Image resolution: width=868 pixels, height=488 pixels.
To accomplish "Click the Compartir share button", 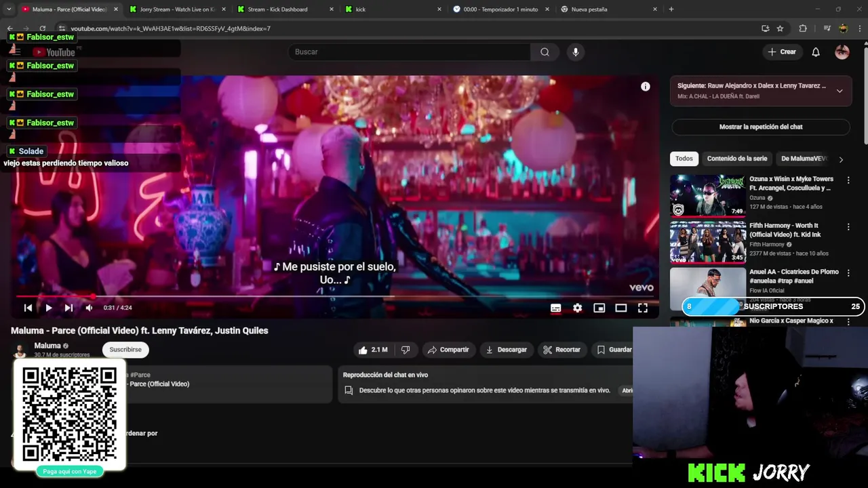I will coord(448,350).
